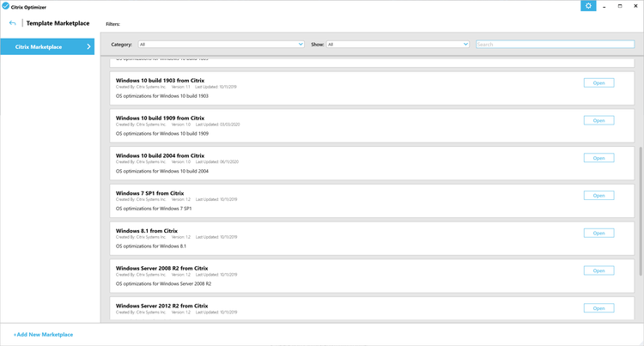The image size is (644, 346).
Task: Click the Template Marketplace heading
Action: click(x=58, y=23)
